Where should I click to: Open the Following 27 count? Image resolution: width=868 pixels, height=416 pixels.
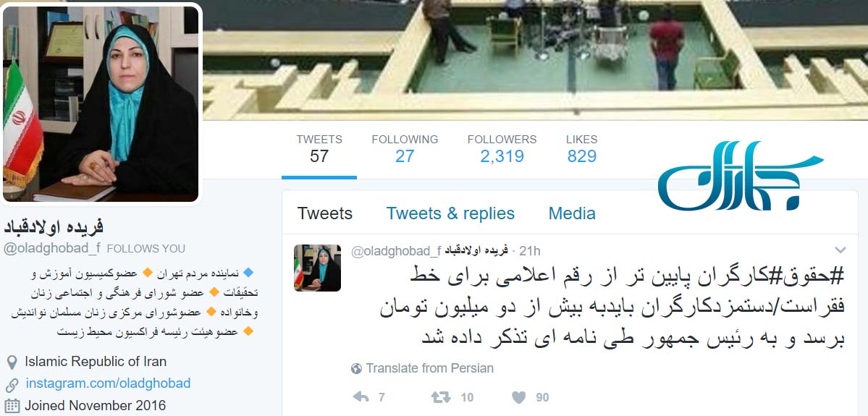(x=405, y=149)
